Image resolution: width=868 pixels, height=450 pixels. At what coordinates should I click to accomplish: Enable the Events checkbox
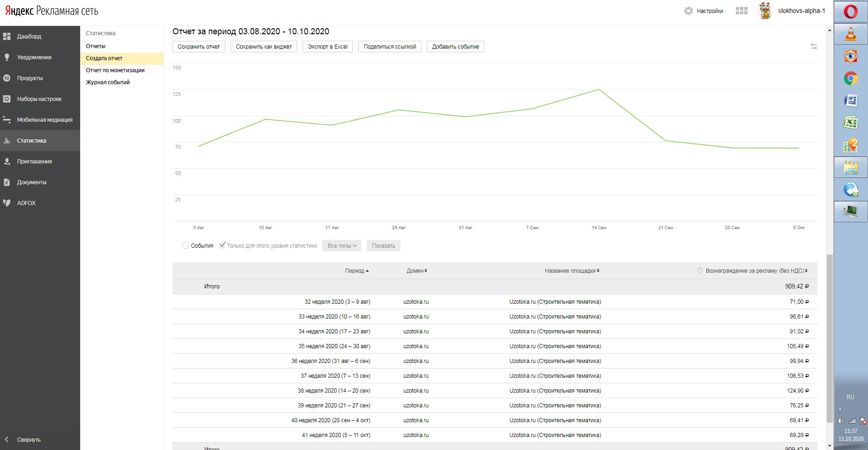pyautogui.click(x=185, y=246)
